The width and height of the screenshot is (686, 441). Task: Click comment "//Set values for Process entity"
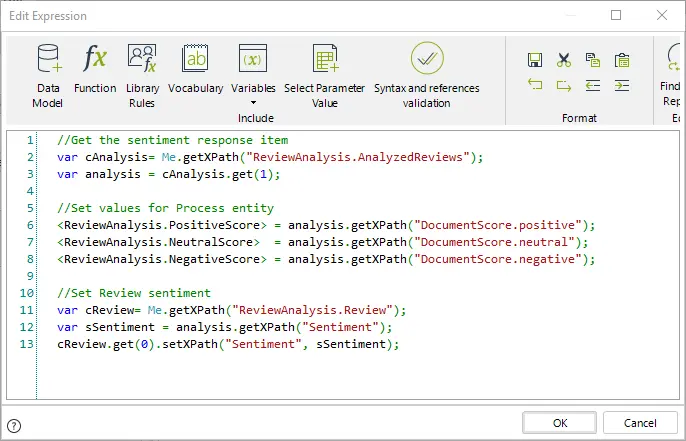pyautogui.click(x=165, y=208)
